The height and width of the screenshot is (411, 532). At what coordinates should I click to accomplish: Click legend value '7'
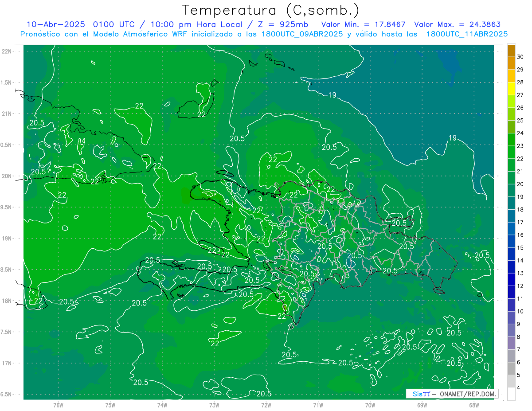coord(519,350)
